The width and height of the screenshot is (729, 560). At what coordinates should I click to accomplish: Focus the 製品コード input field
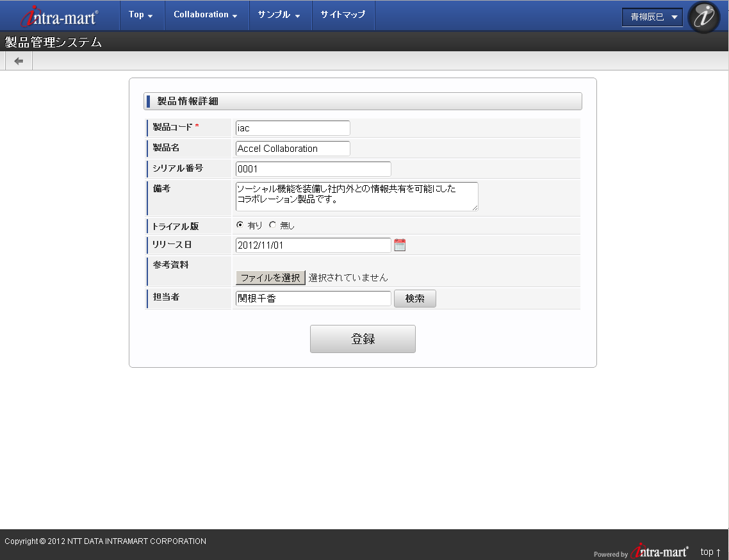pos(293,128)
